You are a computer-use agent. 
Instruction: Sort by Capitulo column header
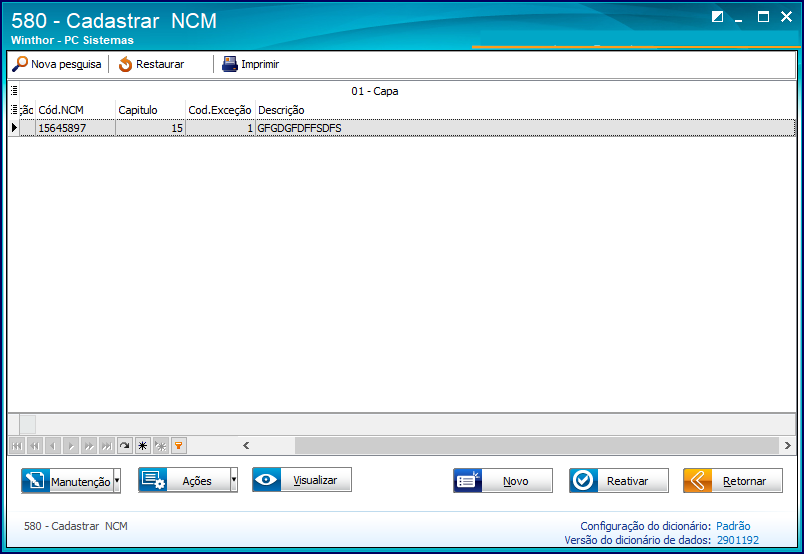point(150,110)
